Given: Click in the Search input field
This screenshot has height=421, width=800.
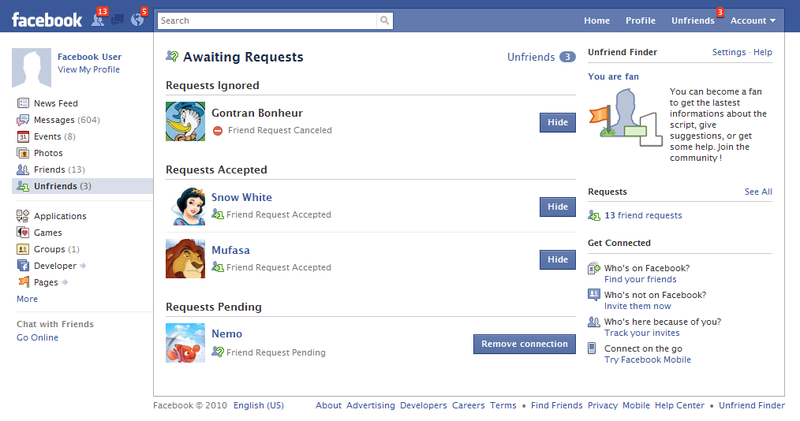Looking at the screenshot, I should point(267,20).
